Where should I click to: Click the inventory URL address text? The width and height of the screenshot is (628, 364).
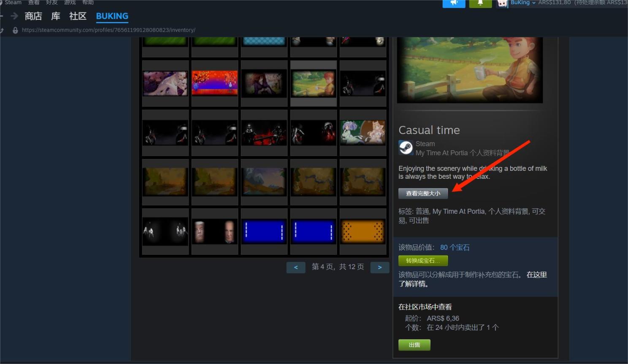(x=108, y=30)
